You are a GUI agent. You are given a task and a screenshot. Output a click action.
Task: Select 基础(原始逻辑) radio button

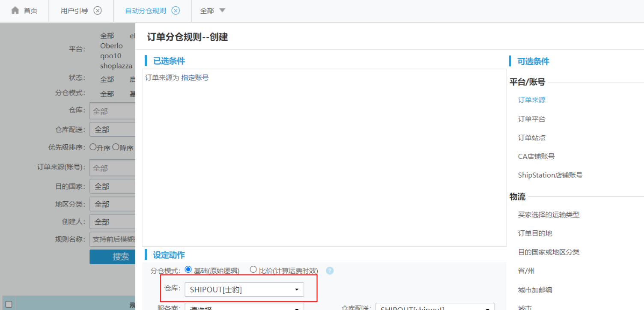[x=188, y=270]
